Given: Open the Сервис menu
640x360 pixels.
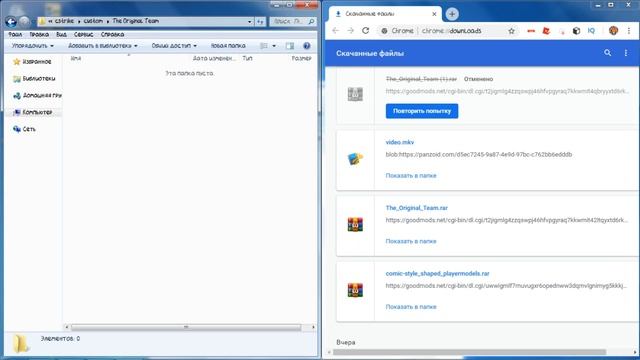Looking at the screenshot, I should pos(84,34).
